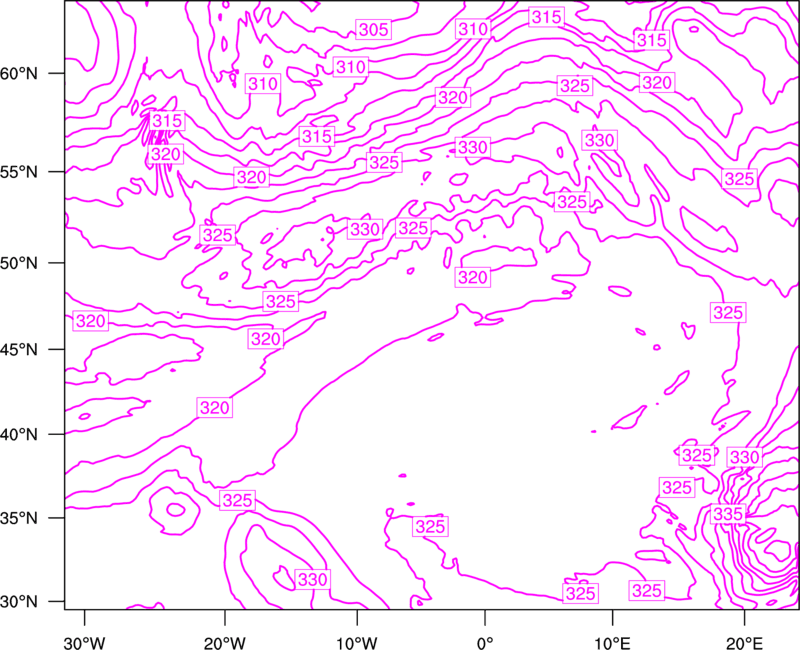Select the 60°N latitude axis label
Image resolution: width=800 pixels, height=650 pixels.
(x=19, y=74)
